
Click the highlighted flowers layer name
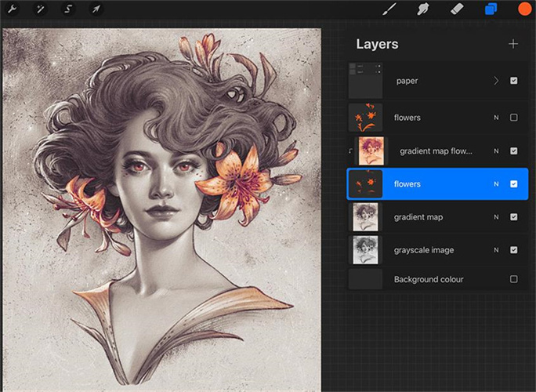407,184
